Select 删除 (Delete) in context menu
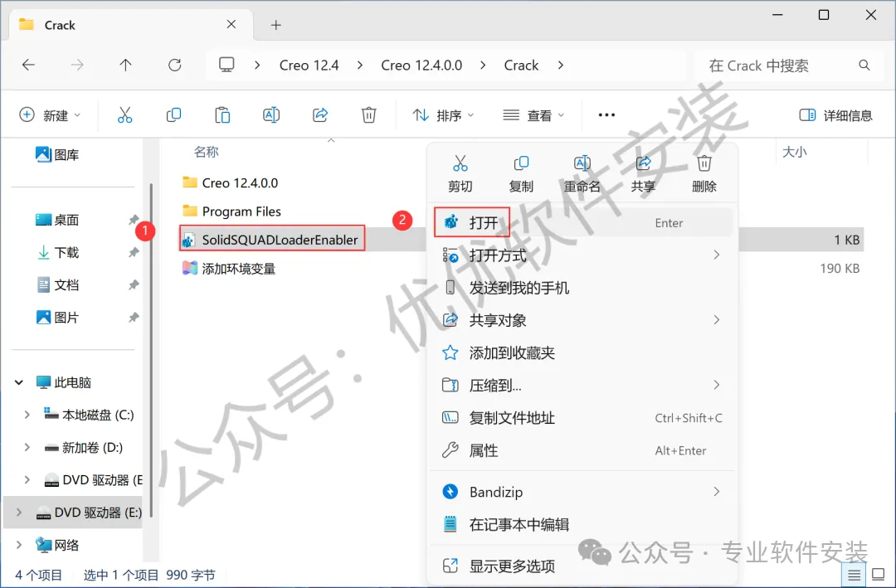Image resolution: width=896 pixels, height=588 pixels. click(x=704, y=173)
